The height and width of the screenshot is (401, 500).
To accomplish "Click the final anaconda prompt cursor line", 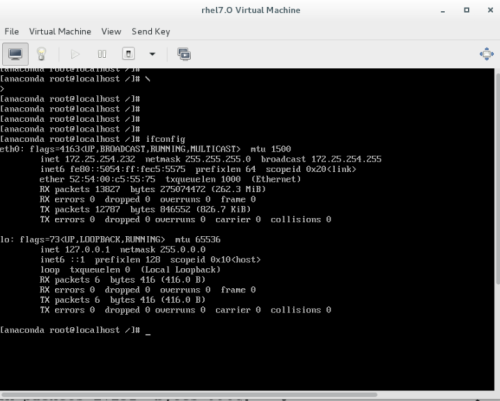I will click(75, 330).
